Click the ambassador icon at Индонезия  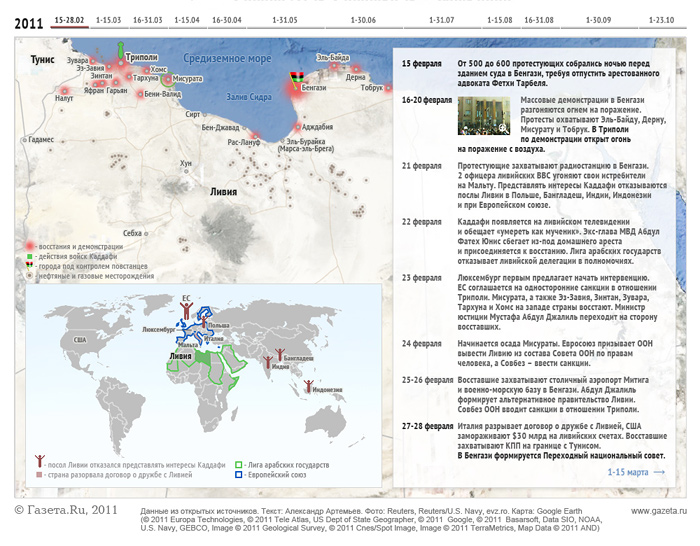pos(308,386)
